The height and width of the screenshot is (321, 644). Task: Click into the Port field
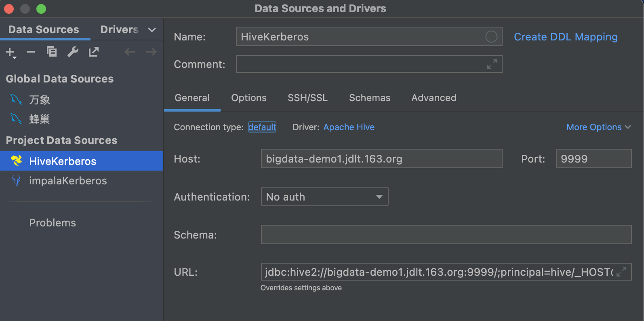pyautogui.click(x=594, y=158)
